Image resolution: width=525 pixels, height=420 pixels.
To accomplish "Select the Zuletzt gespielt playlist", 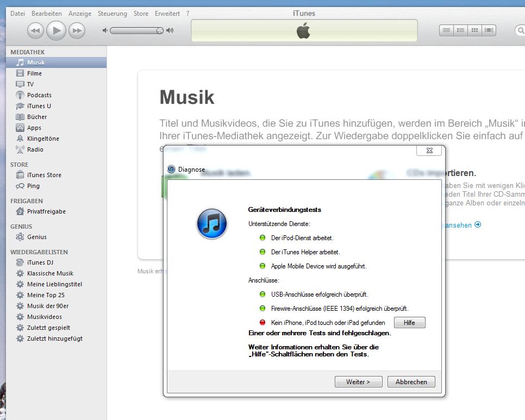I will click(57, 328).
